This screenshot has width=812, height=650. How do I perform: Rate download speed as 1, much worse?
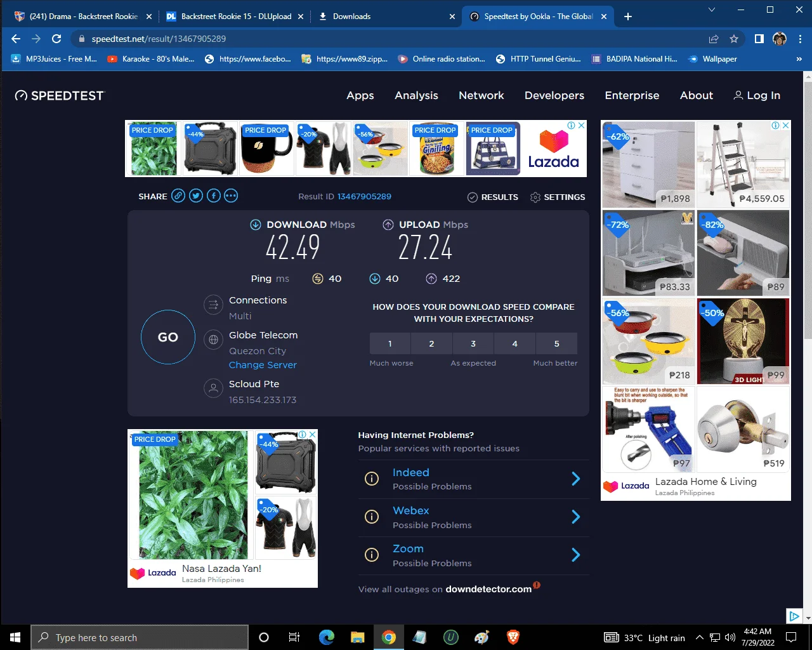(390, 343)
